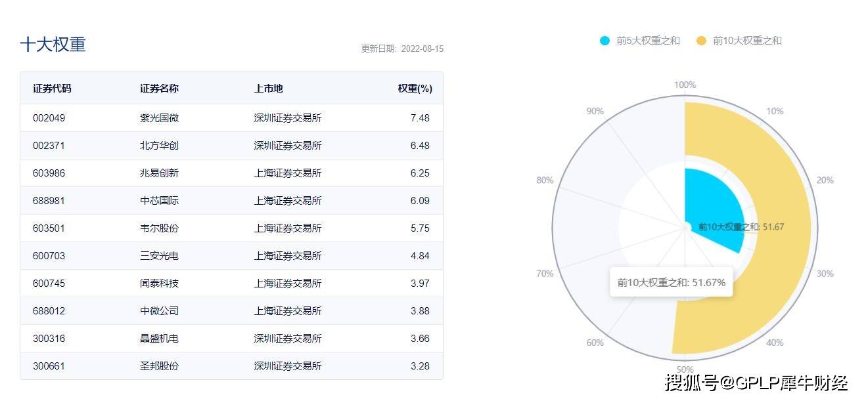Screen dimensions: 868x401
Task: Click weight value 4.84
Action: [x=420, y=256]
